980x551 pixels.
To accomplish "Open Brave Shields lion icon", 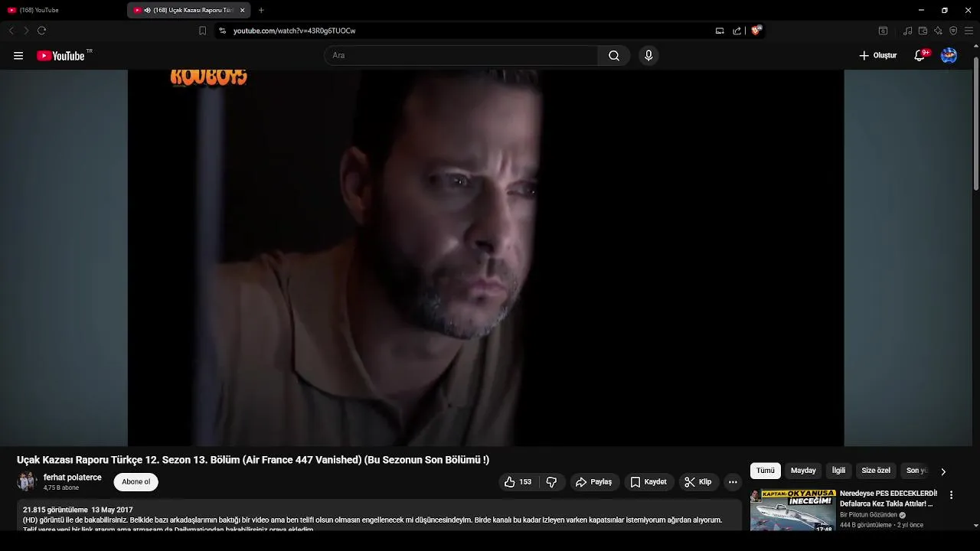I will (x=756, y=31).
